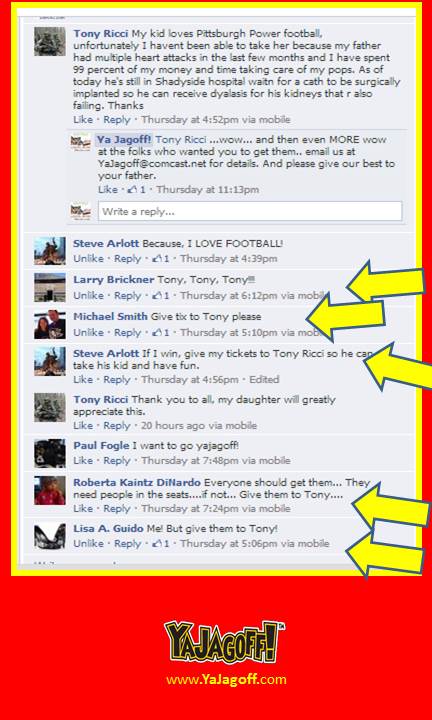Click the 'Write a reply...' field
This screenshot has width=432, height=720.
tap(250, 212)
